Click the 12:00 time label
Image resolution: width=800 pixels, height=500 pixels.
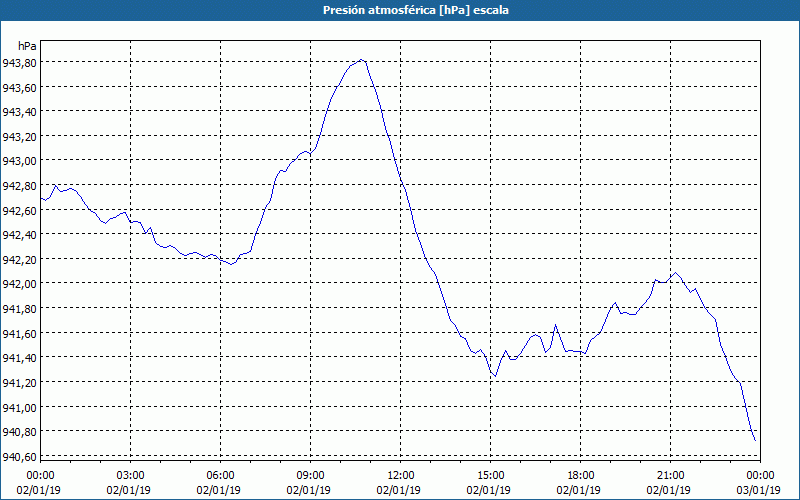click(x=401, y=476)
